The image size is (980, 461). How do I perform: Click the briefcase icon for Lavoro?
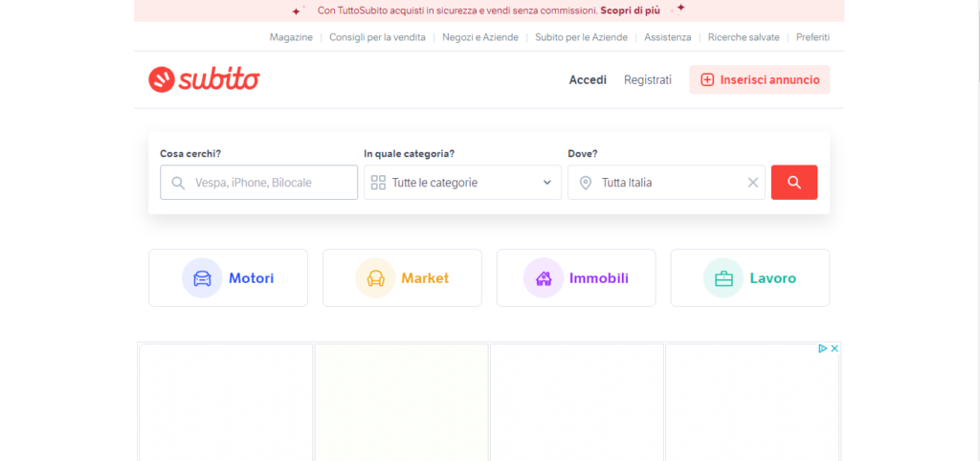coord(724,278)
